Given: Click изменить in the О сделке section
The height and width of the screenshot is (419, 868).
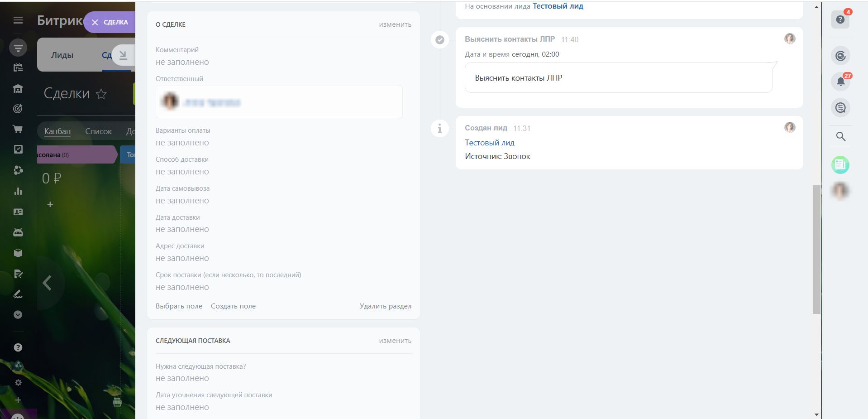Looking at the screenshot, I should pos(395,24).
